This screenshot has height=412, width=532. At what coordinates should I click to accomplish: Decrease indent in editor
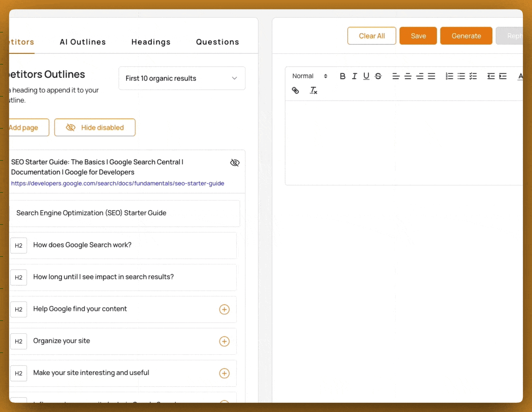click(491, 76)
